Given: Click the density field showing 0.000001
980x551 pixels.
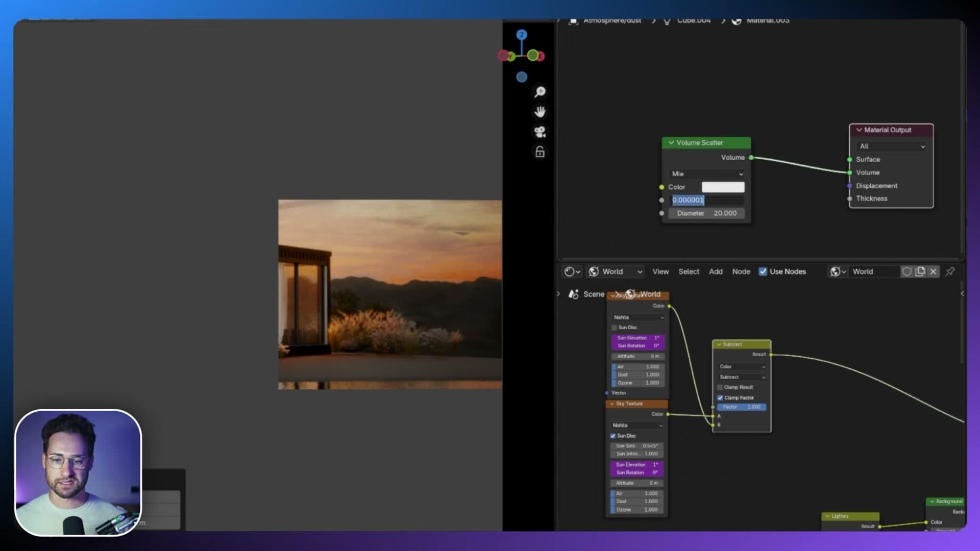Looking at the screenshot, I should (x=706, y=201).
